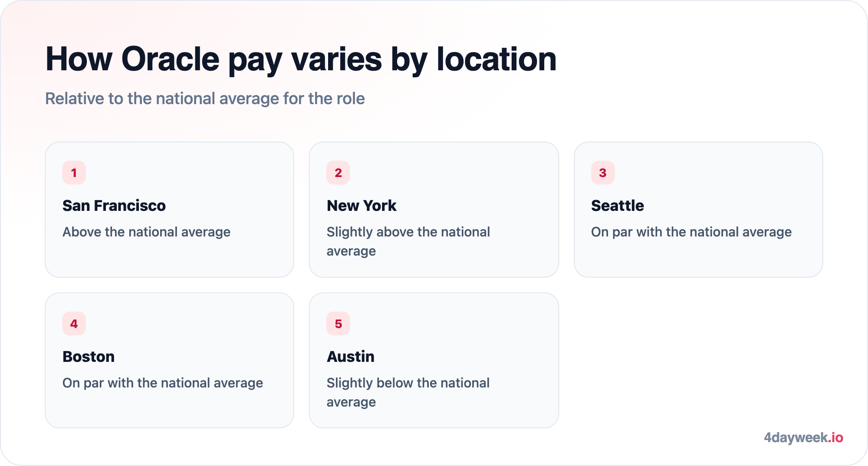Click the number 5 badge
The height and width of the screenshot is (466, 868).
[338, 324]
